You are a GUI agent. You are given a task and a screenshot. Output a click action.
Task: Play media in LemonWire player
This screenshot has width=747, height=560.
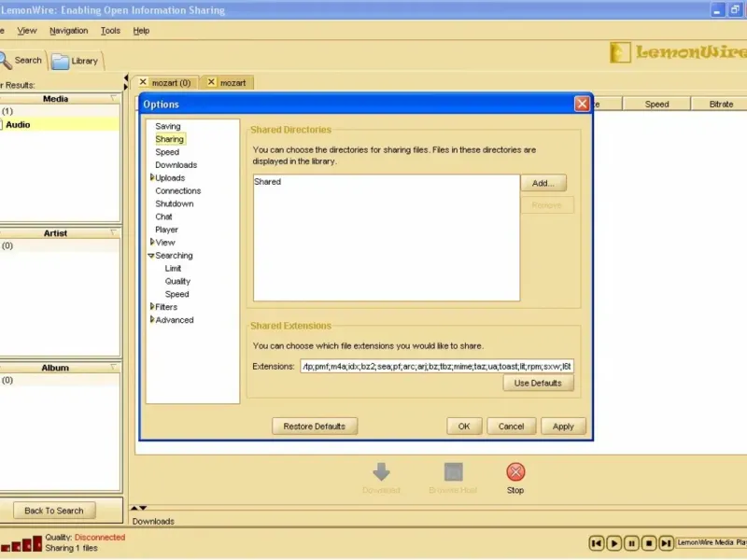tap(614, 543)
